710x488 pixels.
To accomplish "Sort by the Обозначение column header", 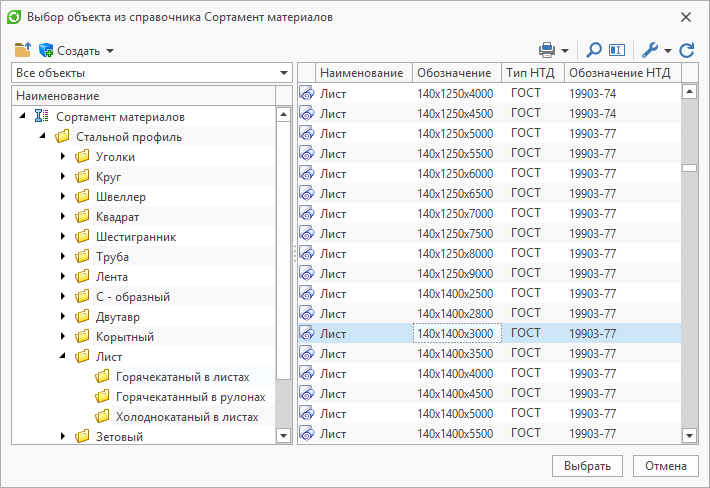I will click(456, 73).
